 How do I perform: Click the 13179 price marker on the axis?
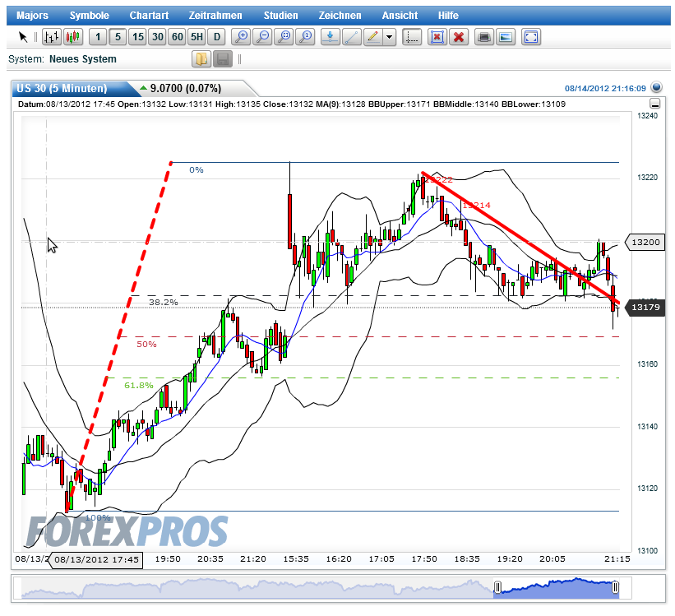[645, 308]
